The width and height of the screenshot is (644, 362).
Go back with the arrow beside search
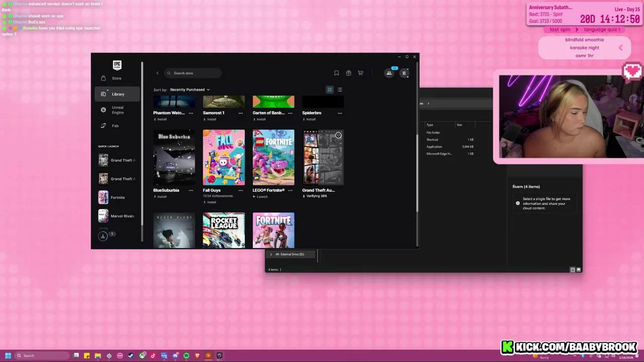click(x=157, y=73)
